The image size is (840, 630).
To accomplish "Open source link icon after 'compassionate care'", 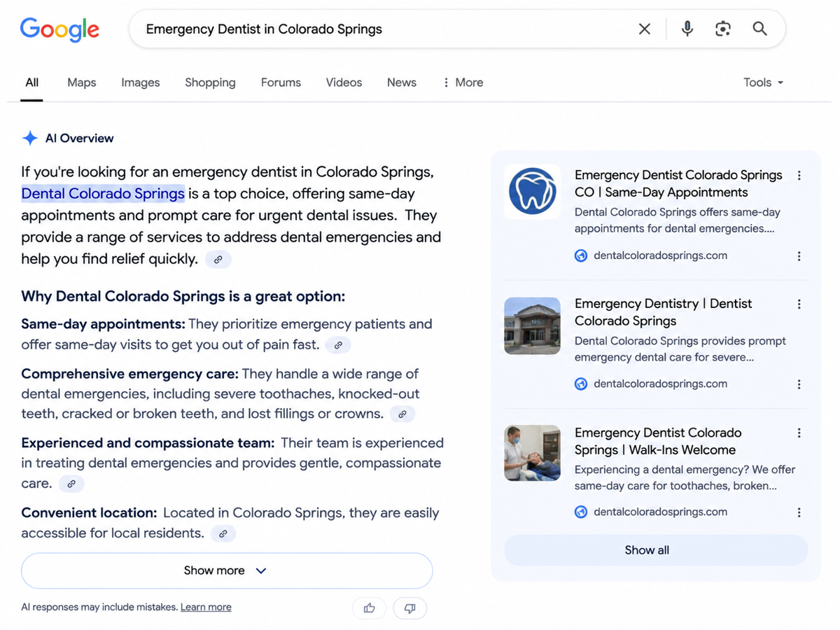I will pyautogui.click(x=71, y=484).
